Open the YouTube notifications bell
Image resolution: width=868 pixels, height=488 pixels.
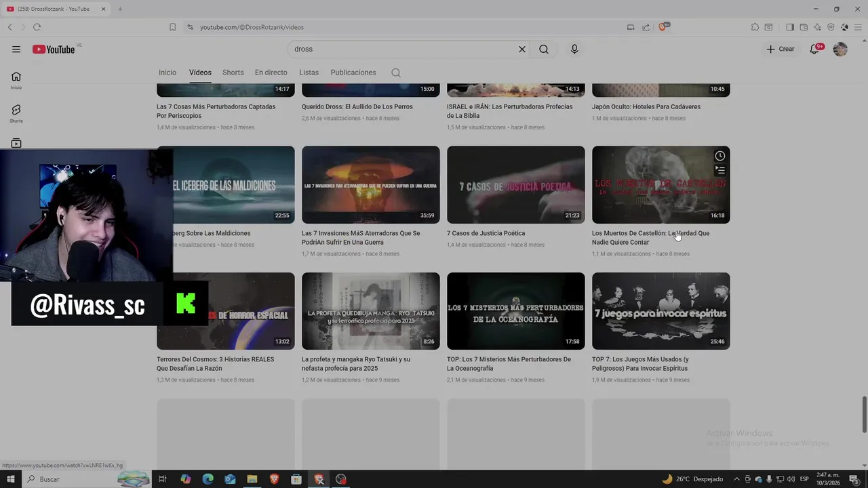(x=815, y=49)
